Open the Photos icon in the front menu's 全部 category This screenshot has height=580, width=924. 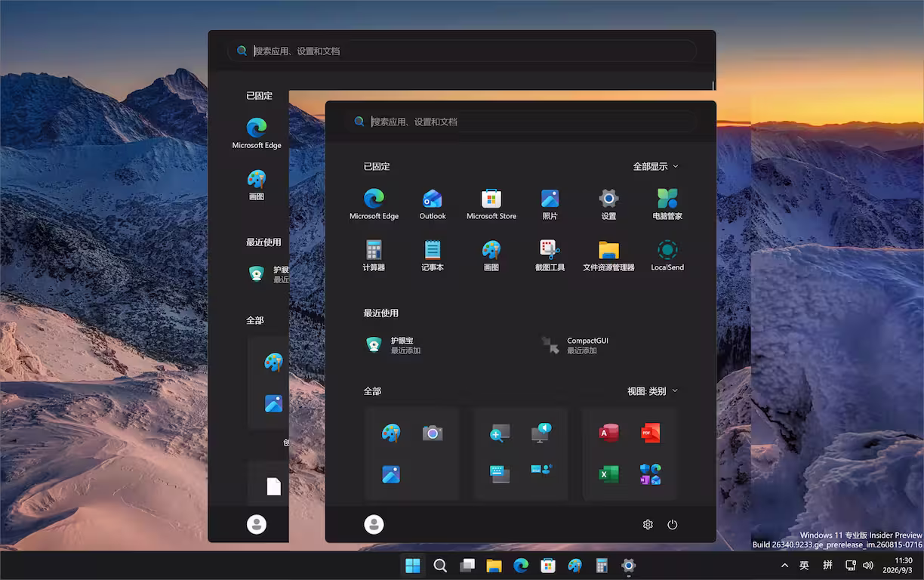390,474
